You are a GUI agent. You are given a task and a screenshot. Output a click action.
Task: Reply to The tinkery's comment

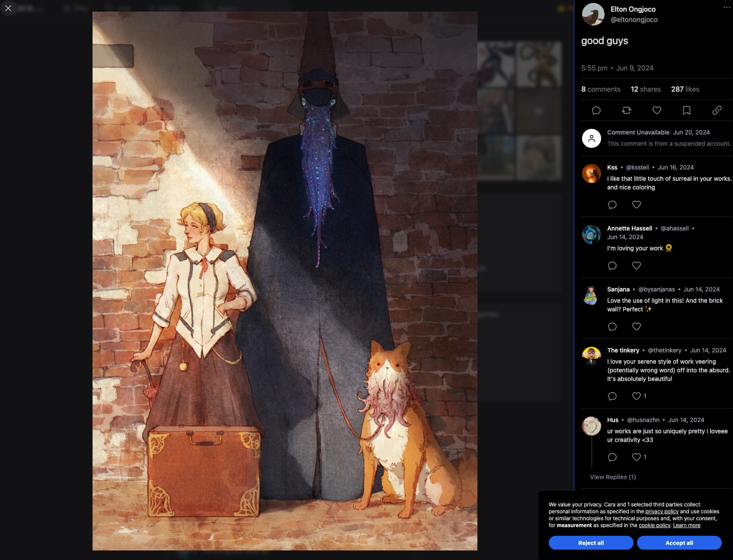pos(612,396)
